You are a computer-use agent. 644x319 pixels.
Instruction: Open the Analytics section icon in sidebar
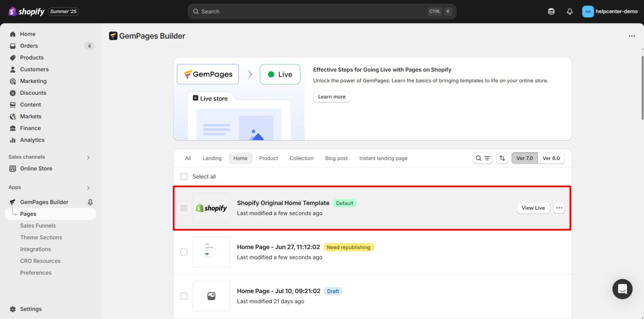12,140
